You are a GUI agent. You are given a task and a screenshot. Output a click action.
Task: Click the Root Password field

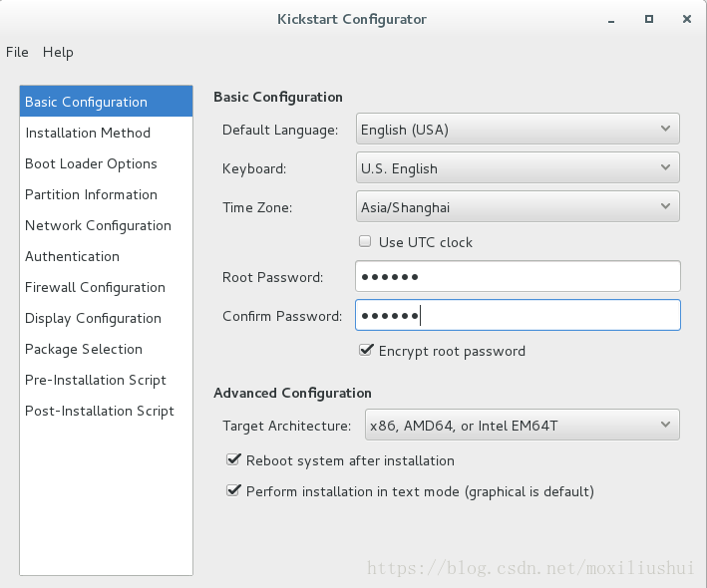click(518, 276)
